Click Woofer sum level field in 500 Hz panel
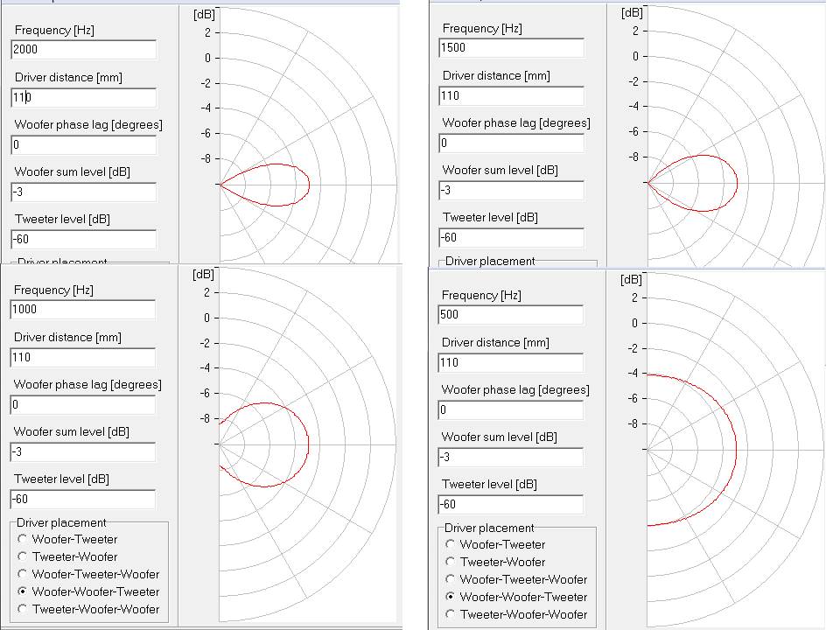Screen dimensions: 840x630 tap(510, 457)
